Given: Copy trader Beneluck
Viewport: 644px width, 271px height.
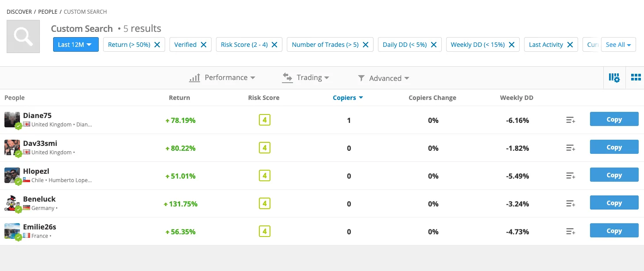Looking at the screenshot, I should [614, 203].
